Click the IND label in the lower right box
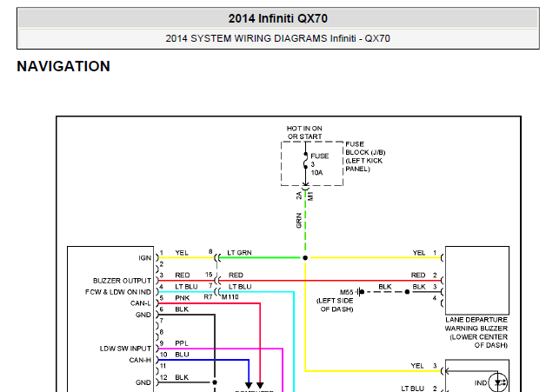This screenshot has height=392, width=546. [x=481, y=383]
